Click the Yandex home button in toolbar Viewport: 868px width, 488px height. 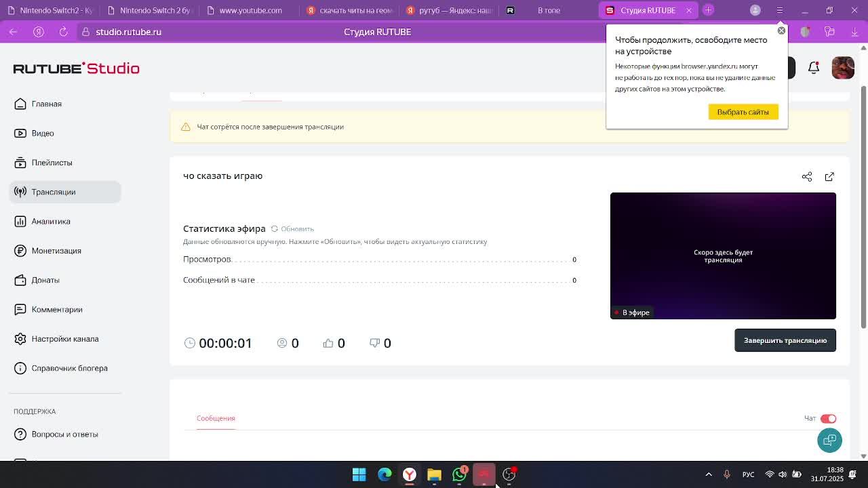coord(39,32)
